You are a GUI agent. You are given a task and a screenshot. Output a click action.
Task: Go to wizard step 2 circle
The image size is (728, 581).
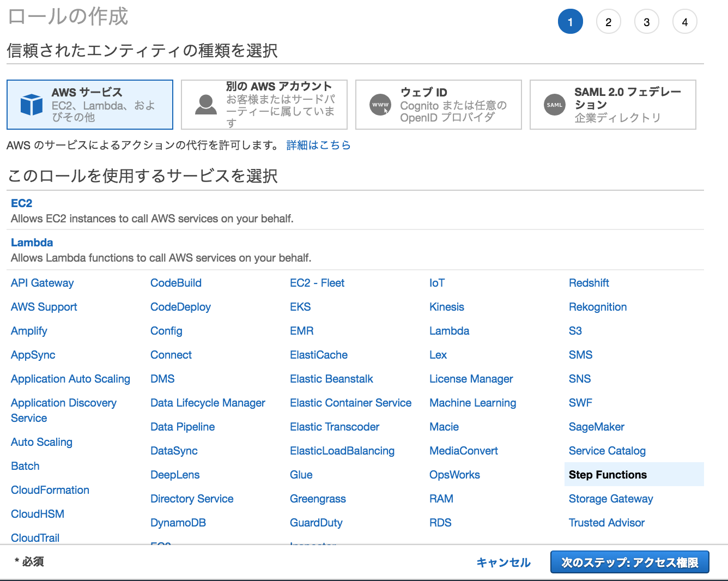(609, 22)
